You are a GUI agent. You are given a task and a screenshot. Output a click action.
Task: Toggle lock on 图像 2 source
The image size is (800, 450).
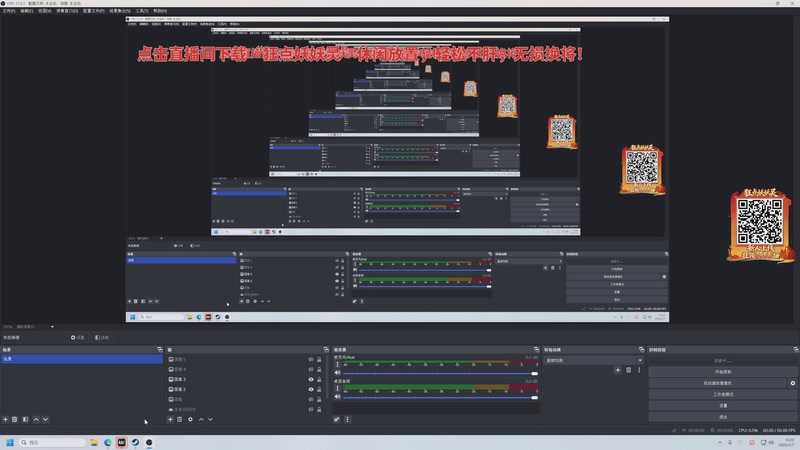[x=319, y=389]
